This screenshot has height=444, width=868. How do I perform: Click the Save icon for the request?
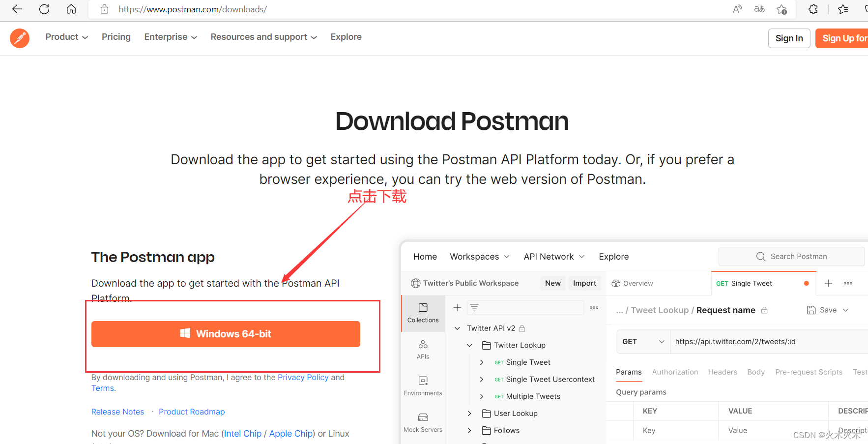click(811, 310)
